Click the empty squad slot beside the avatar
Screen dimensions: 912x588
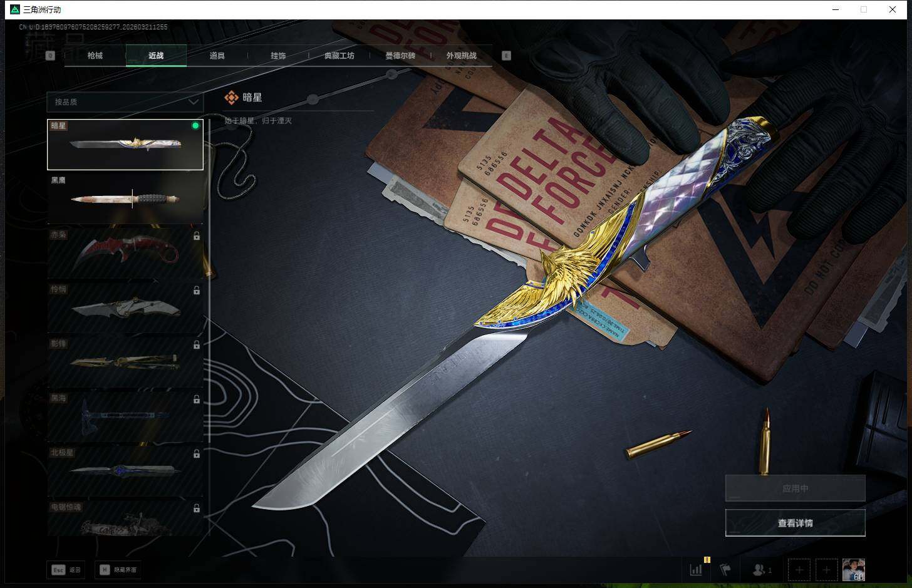tap(826, 570)
